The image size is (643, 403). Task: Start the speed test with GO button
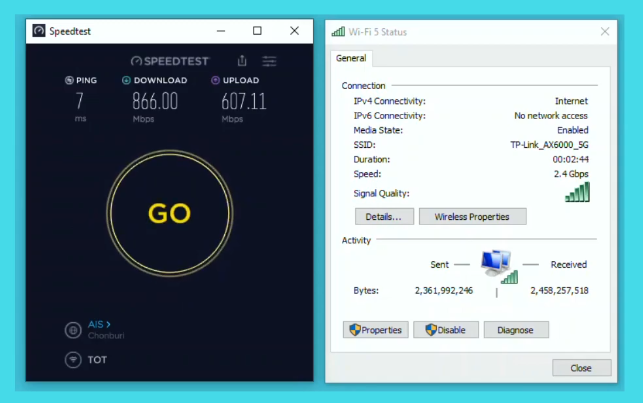(169, 213)
